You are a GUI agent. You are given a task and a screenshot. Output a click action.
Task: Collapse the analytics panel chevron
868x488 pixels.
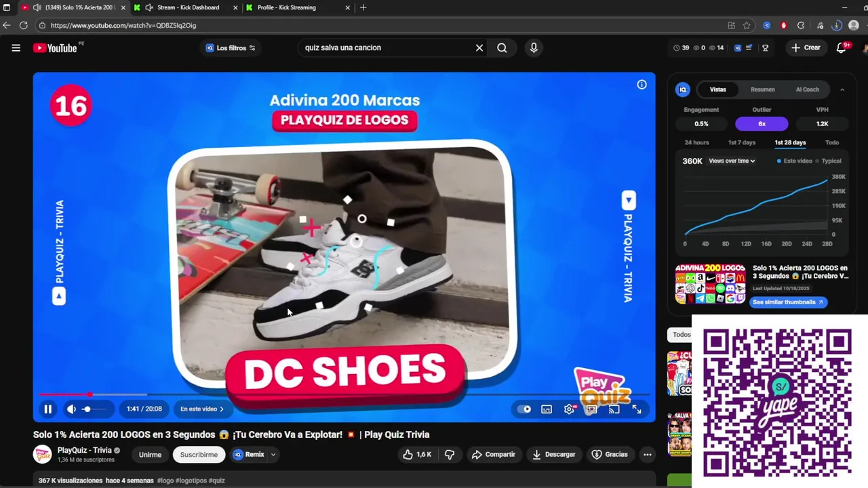(x=842, y=89)
